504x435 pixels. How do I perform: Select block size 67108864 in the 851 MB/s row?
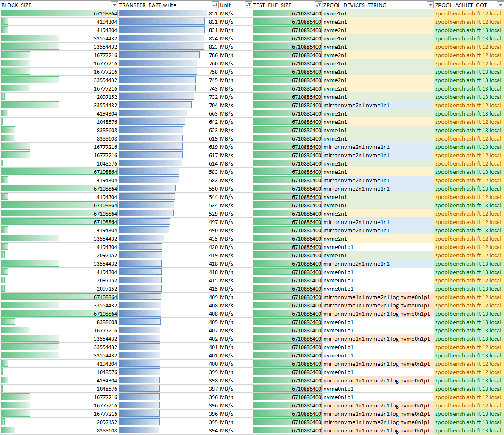(59, 13)
